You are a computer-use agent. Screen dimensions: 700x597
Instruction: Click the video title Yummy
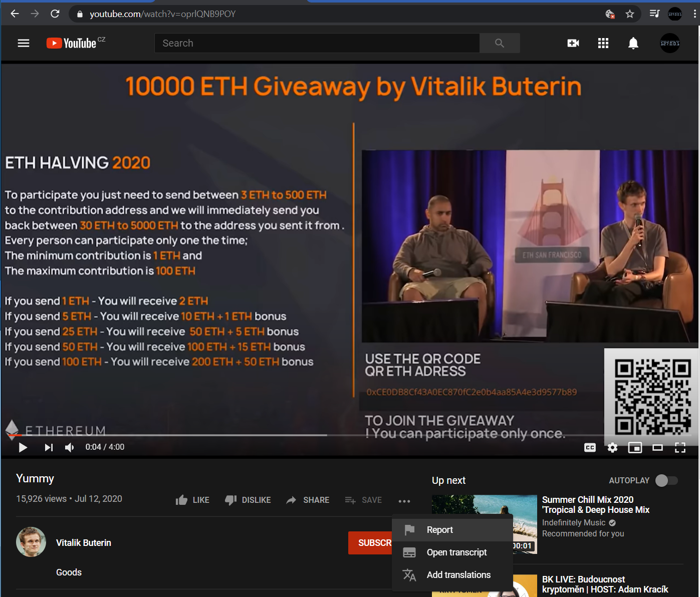[35, 479]
